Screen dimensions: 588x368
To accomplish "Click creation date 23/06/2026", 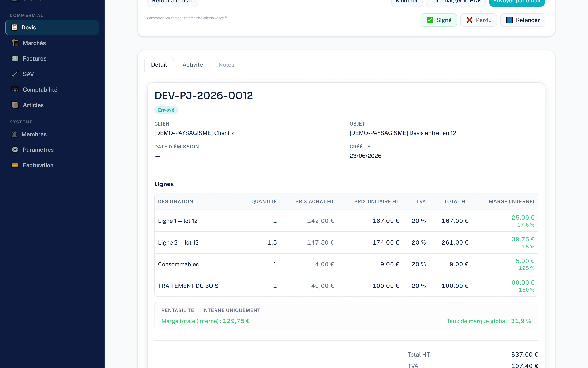I will 365,156.
